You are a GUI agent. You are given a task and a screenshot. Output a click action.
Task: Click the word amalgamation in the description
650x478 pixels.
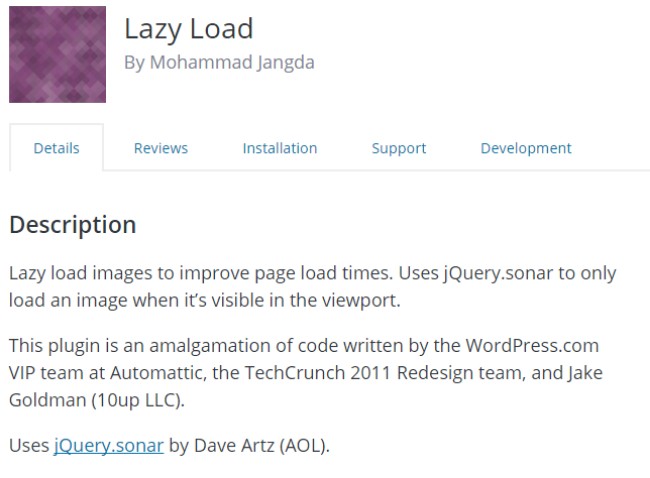point(210,345)
